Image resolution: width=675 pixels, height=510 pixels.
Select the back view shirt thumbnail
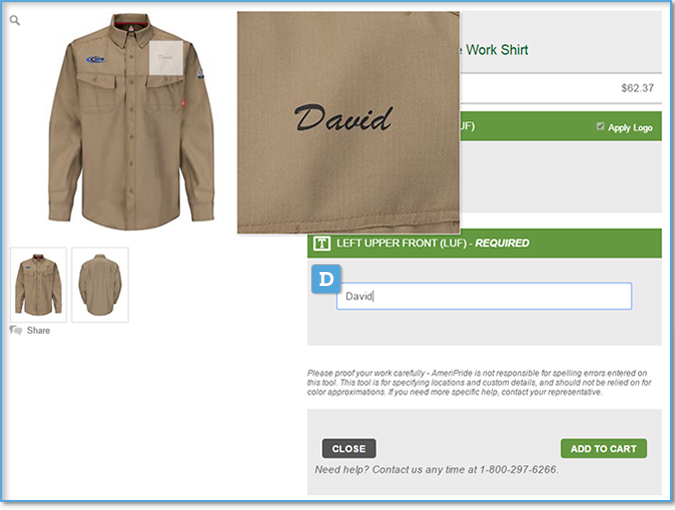point(100,284)
